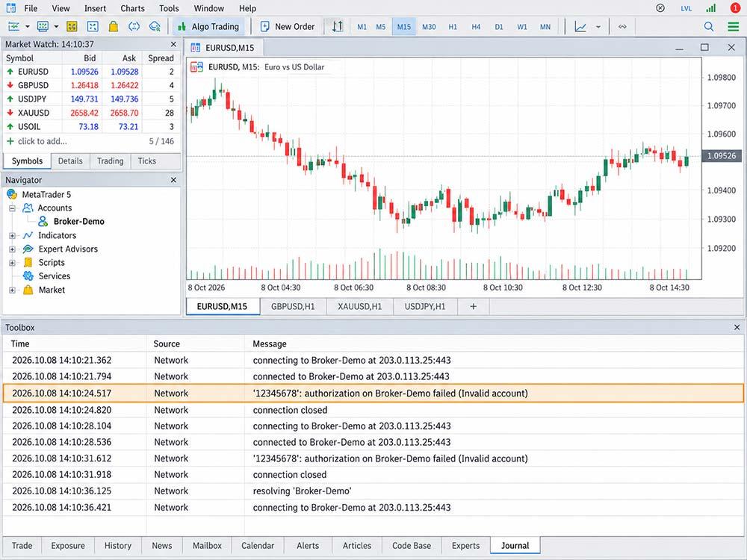Switch the chart timeframe to H1
This screenshot has height=560, width=747.
tap(453, 27)
